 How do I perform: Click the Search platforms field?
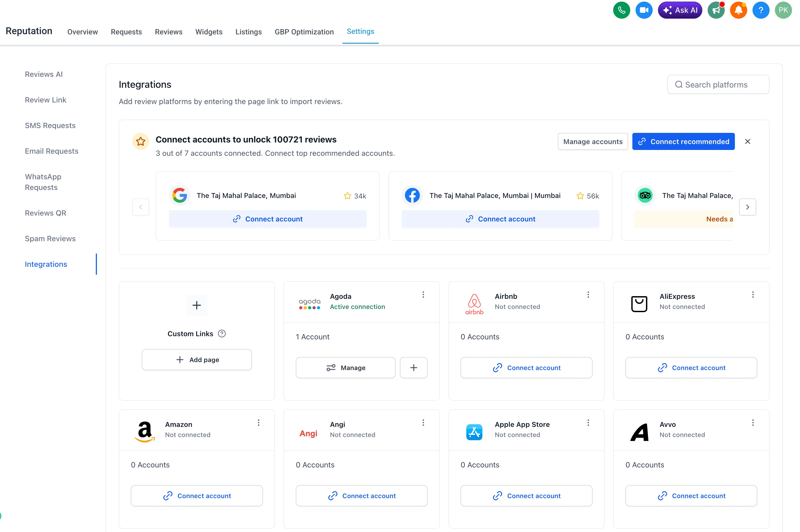[x=718, y=85]
